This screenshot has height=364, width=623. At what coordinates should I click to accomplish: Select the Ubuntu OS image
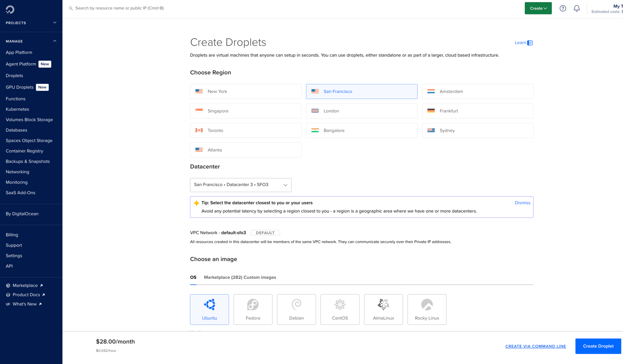209,309
